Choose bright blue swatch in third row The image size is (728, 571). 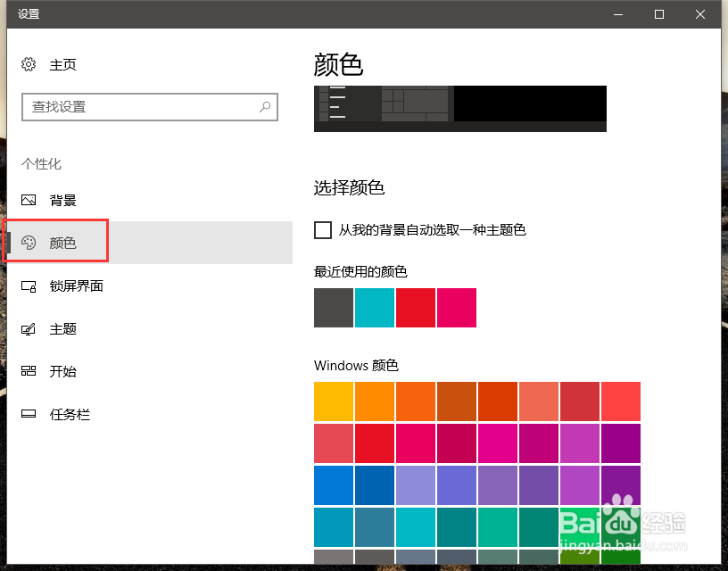[x=334, y=485]
